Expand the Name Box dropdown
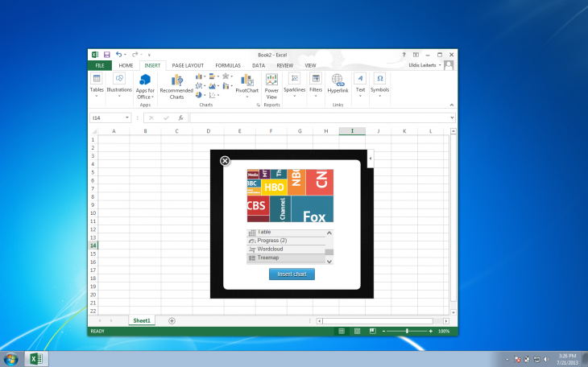 point(127,118)
